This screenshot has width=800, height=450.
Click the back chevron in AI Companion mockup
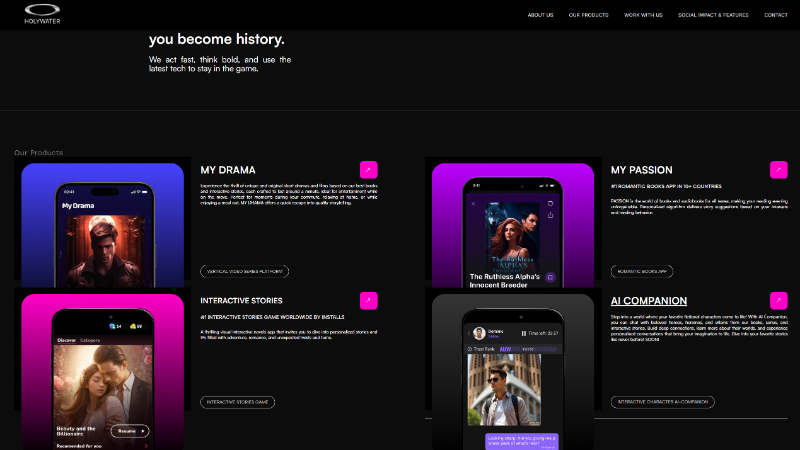pyautogui.click(x=469, y=334)
